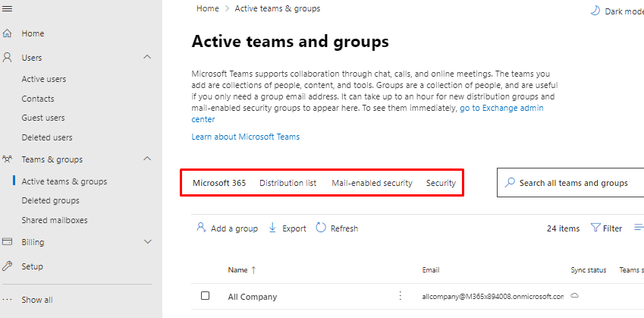
Task: Switch to the Mail-enabled security tab
Action: click(372, 183)
